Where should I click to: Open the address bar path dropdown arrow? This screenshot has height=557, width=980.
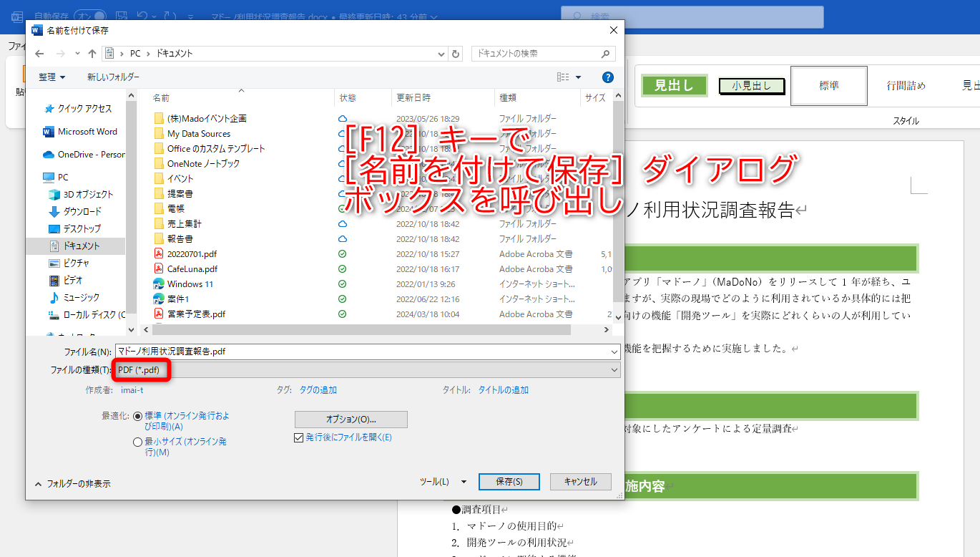click(441, 53)
